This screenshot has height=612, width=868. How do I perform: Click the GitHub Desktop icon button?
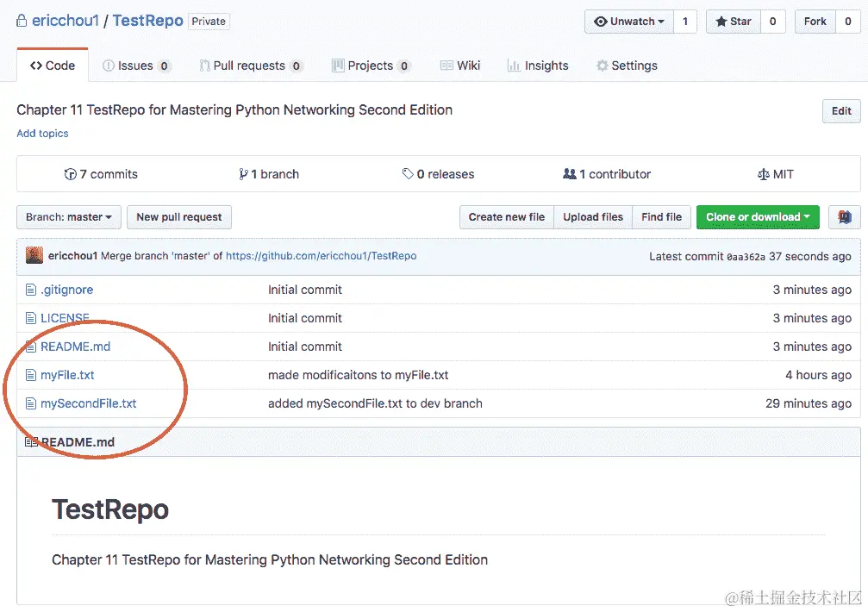[x=844, y=217]
